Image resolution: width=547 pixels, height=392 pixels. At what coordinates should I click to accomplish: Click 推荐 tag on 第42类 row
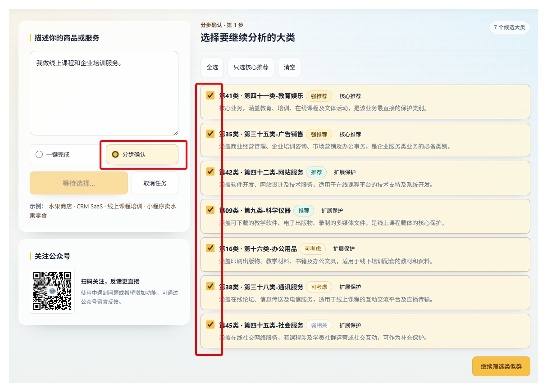(316, 172)
